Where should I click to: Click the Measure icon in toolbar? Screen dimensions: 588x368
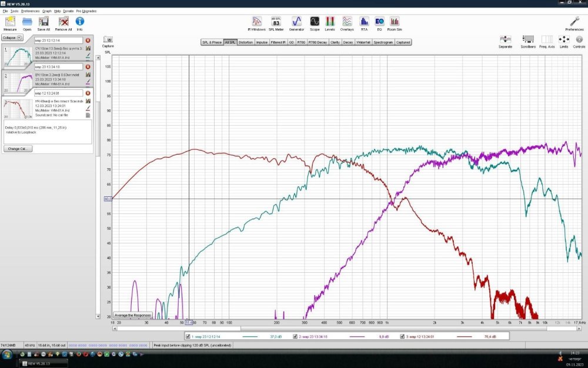coord(10,22)
